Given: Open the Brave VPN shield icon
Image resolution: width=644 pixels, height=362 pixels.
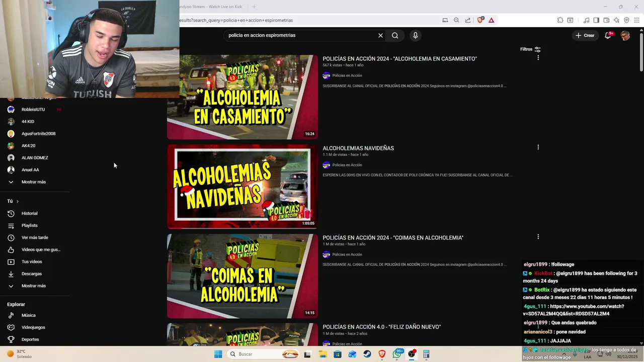Looking at the screenshot, I should pos(626,20).
